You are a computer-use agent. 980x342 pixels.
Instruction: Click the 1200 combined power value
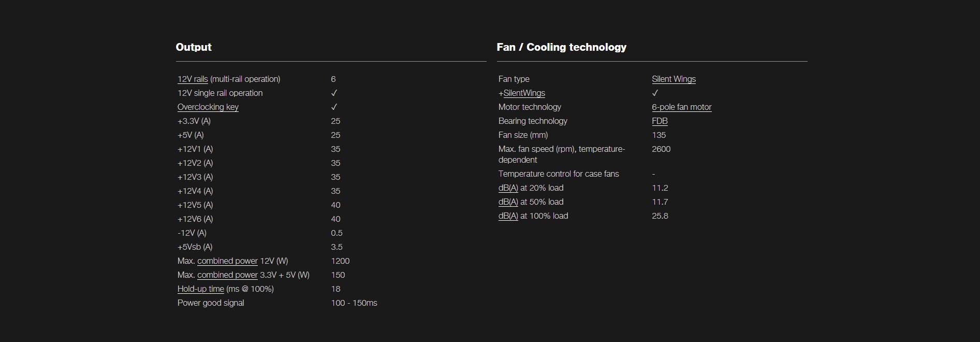pos(340,261)
